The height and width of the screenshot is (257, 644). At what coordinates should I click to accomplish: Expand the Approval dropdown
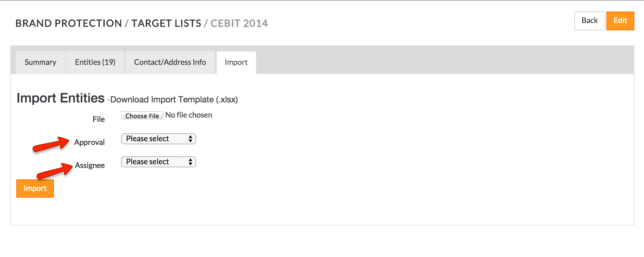pos(158,139)
